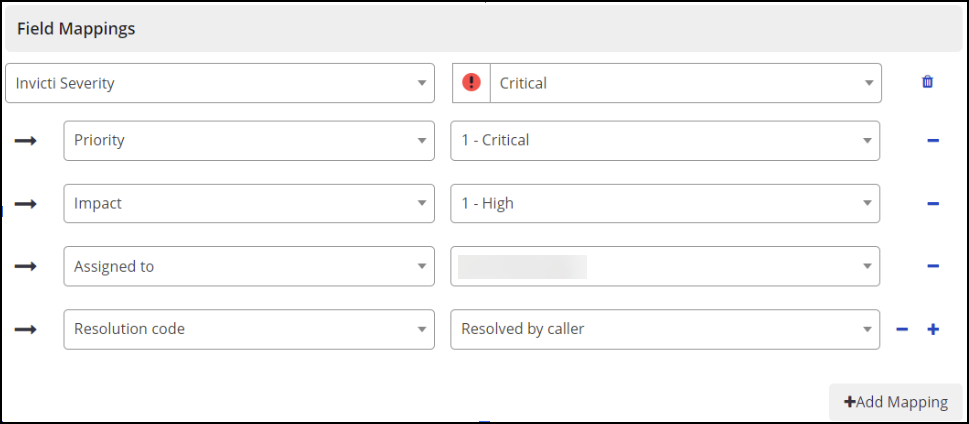Delete the Invicti Severity mapping with trash icon

tap(927, 82)
